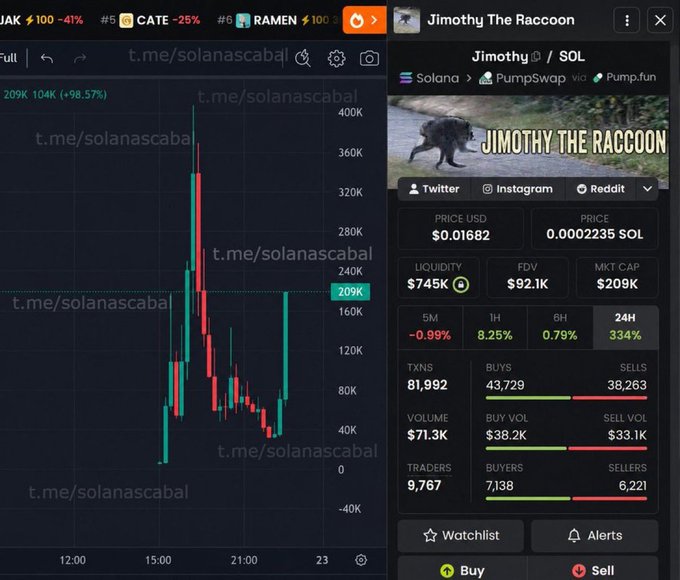This screenshot has width=680, height=580.
Task: Expand more social links chevron
Action: (x=647, y=189)
